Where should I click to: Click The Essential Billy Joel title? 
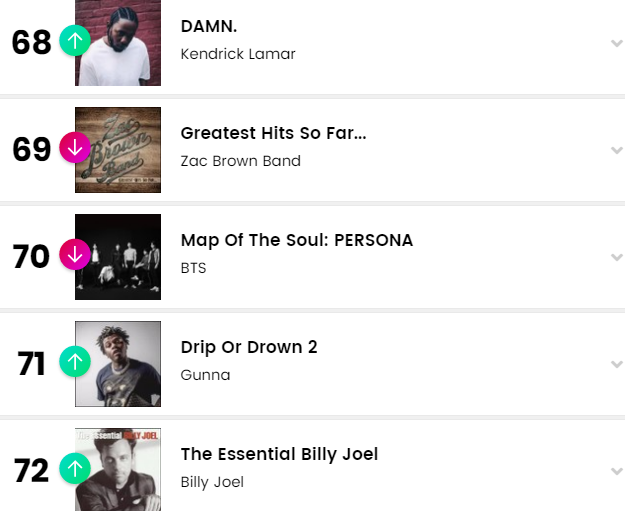pos(279,454)
